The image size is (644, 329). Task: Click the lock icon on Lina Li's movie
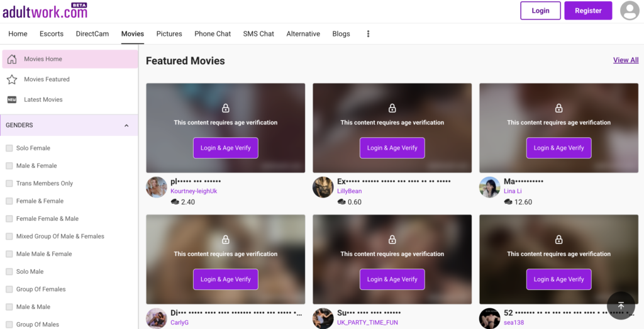click(x=558, y=108)
